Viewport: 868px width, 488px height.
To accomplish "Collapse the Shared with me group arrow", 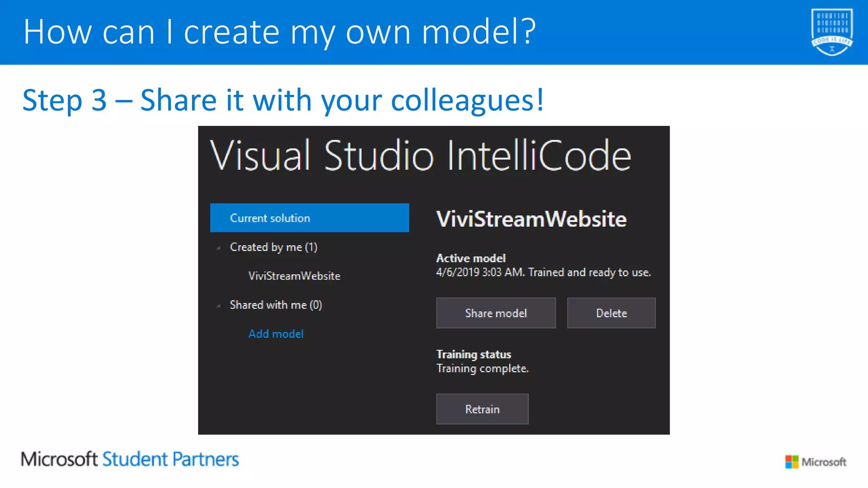I will point(219,305).
